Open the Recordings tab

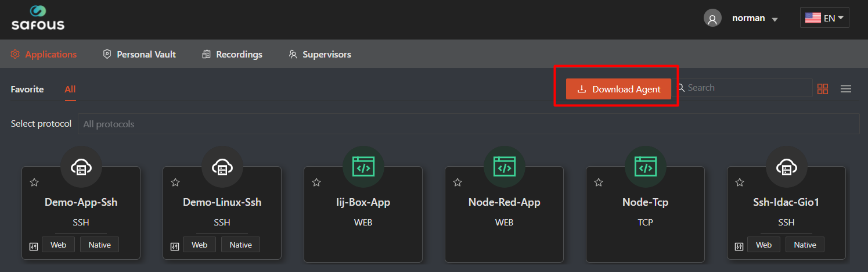point(232,54)
